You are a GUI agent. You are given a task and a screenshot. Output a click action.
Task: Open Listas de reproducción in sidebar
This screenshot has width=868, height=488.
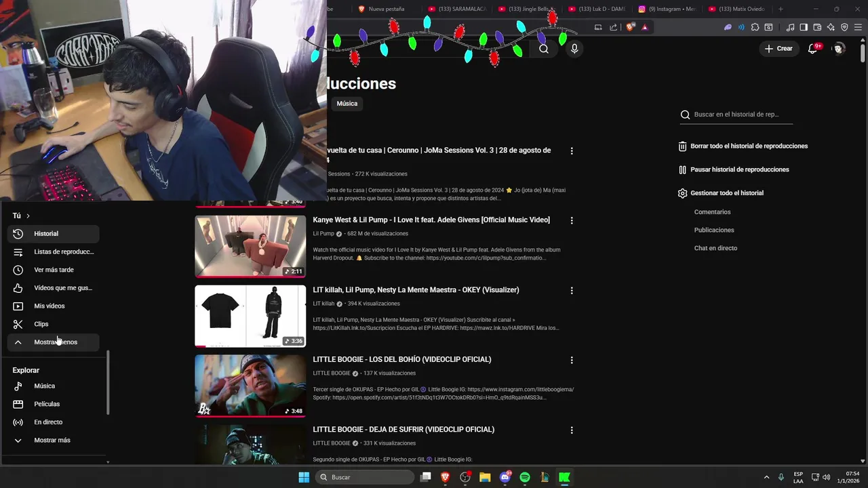[54, 251]
